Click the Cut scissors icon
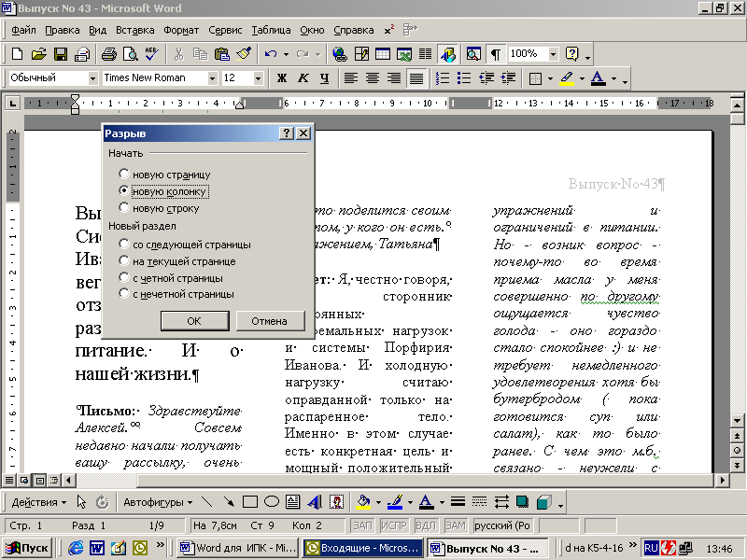Viewport: 747px width, 560px height. (178, 54)
